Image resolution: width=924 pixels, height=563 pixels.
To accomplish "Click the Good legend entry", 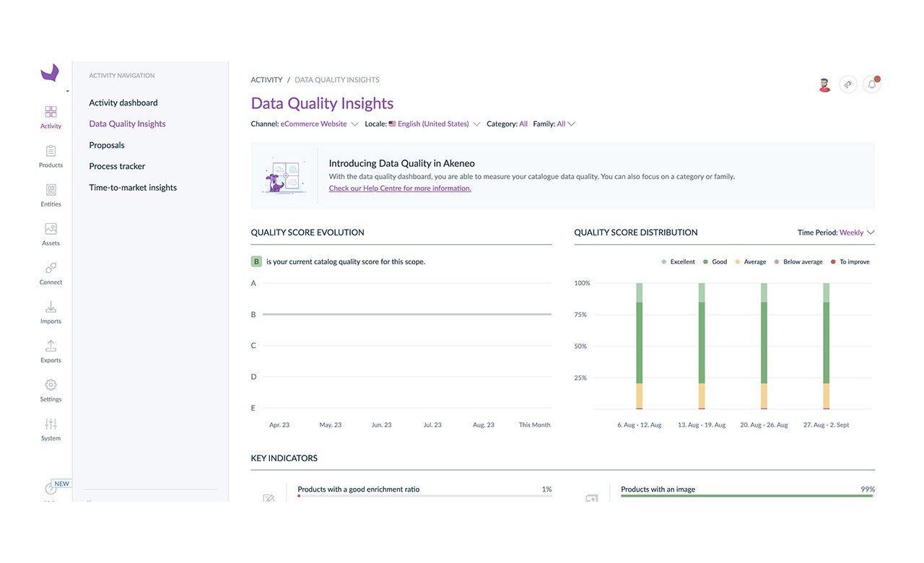I will (x=715, y=262).
